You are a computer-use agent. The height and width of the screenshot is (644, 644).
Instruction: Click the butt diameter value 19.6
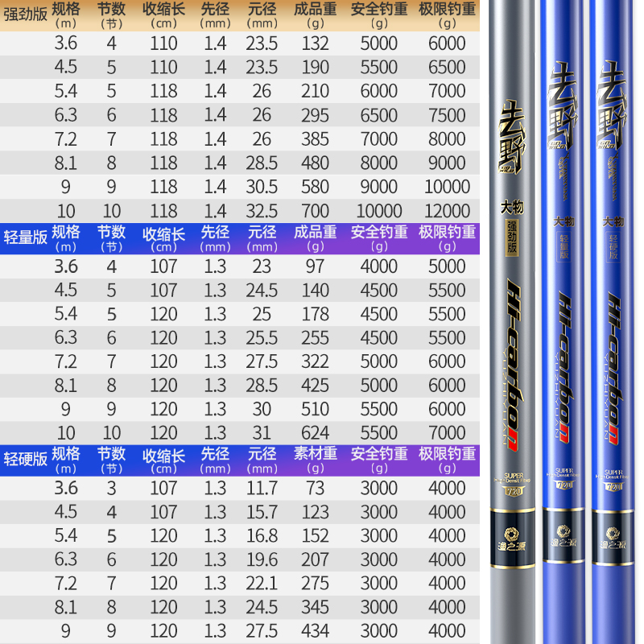pos(262,559)
